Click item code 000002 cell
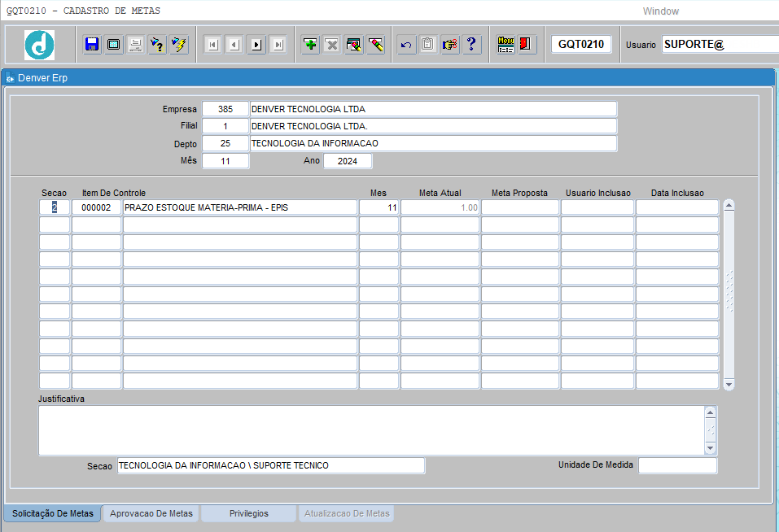Screen dimensions: 779x532 (x=96, y=207)
